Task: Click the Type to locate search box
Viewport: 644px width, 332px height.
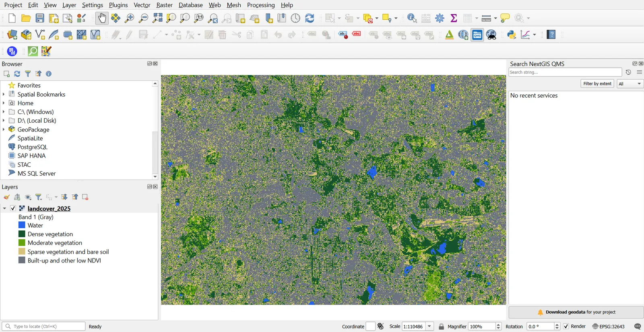Action: click(43, 326)
